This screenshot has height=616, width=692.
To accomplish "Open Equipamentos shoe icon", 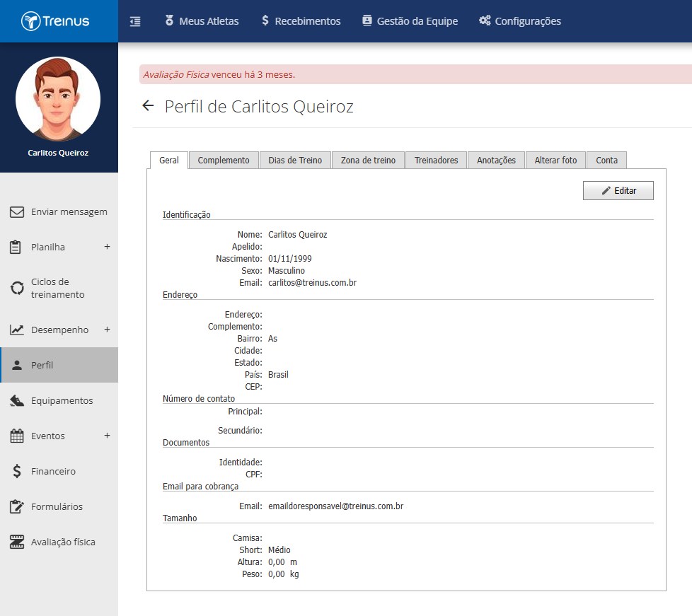I will (x=17, y=401).
